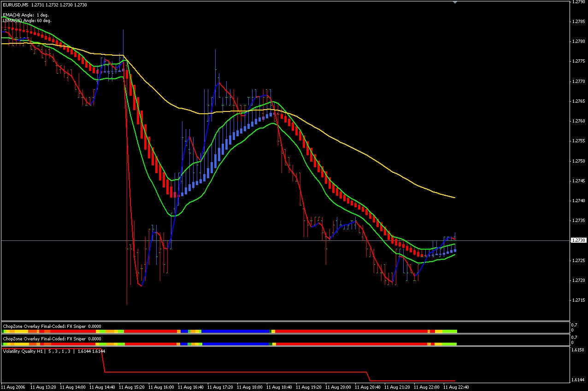Click the "11 Aug 15:20" time label

(132, 387)
